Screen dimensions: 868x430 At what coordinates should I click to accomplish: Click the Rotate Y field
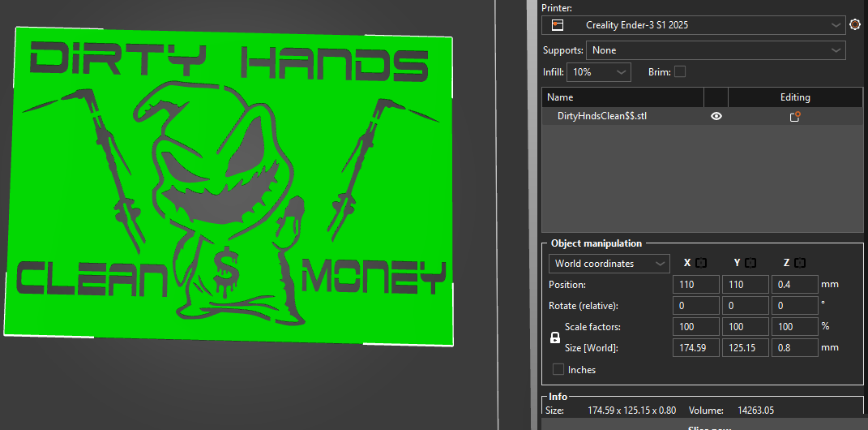click(745, 305)
